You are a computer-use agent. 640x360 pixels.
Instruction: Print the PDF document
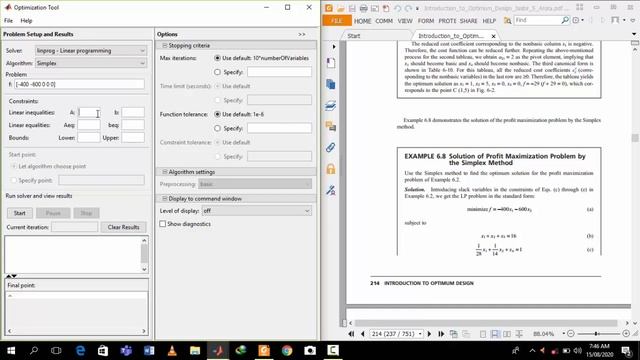click(x=363, y=8)
